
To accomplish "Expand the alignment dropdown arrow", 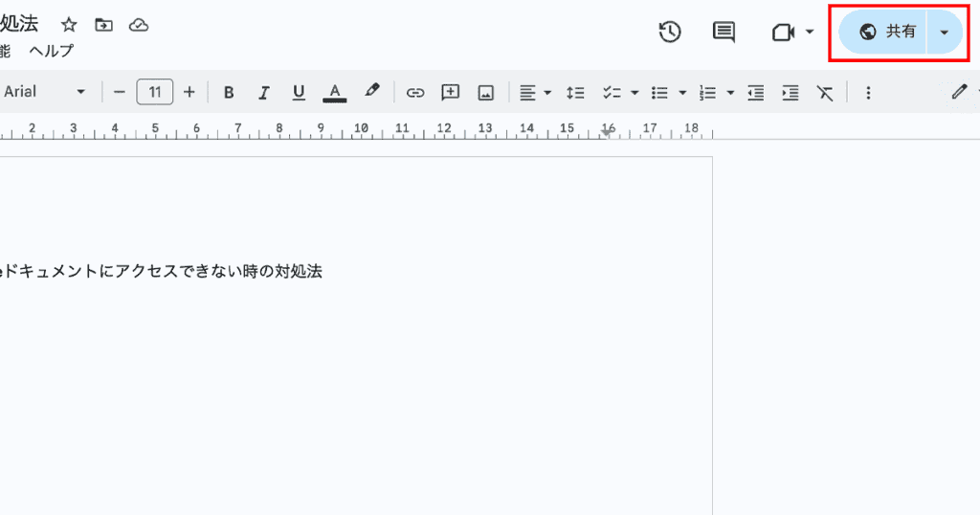I will (547, 93).
